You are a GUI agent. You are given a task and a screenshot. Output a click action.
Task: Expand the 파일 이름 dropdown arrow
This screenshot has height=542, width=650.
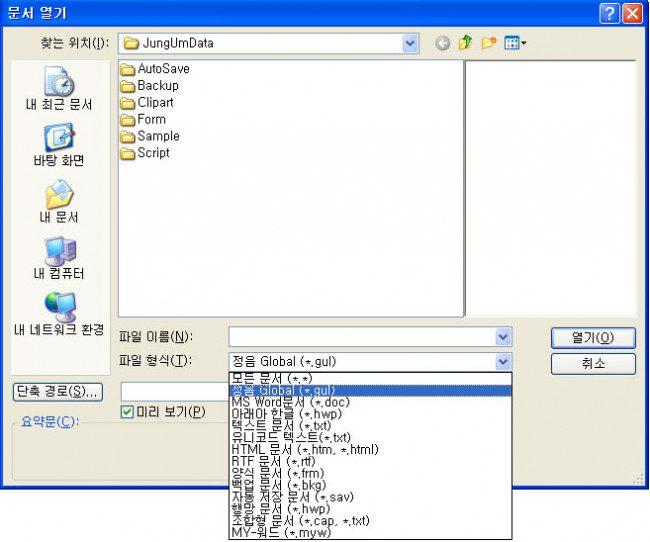[503, 337]
